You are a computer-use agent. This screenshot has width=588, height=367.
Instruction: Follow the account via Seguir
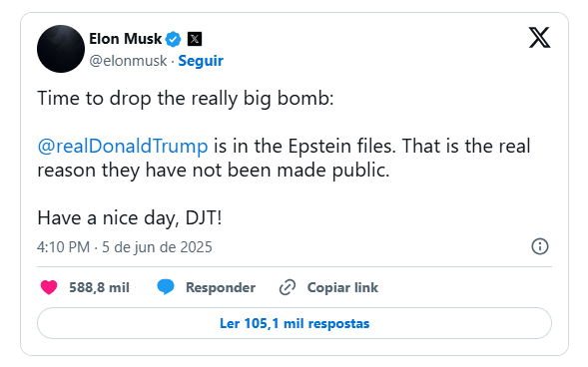[201, 60]
